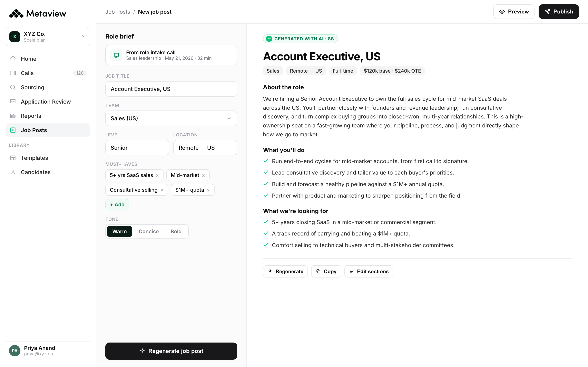
Task: Click the Templates layout icon
Action: 13,158
